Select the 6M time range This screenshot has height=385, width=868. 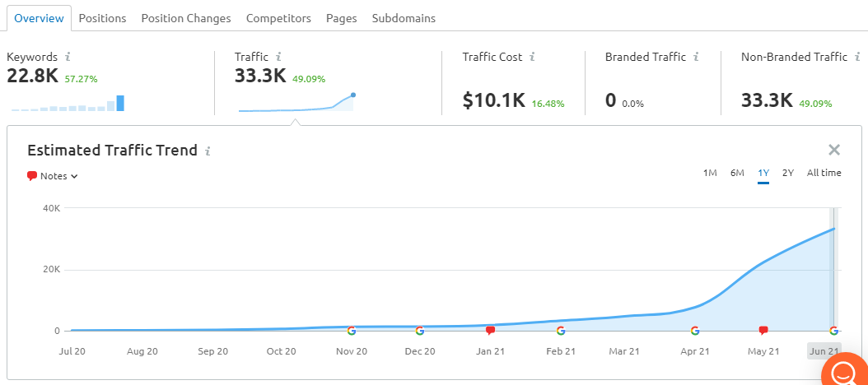coord(737,173)
